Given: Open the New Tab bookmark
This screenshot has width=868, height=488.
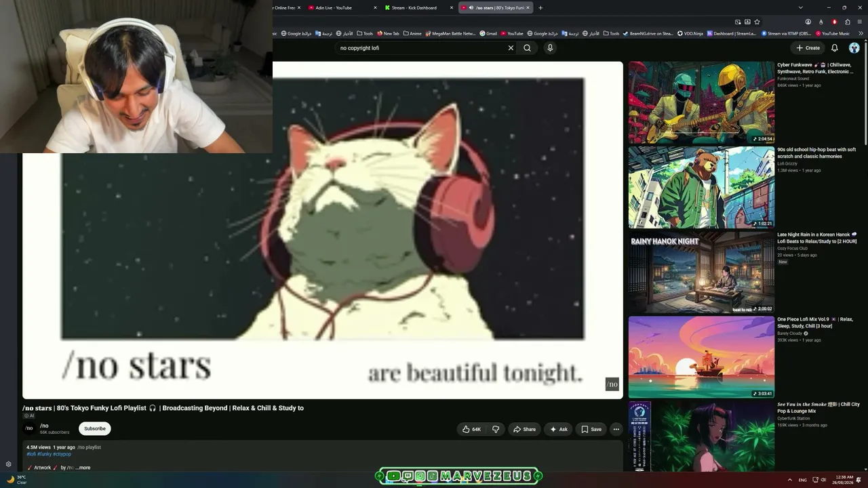Looking at the screenshot, I should (x=388, y=33).
